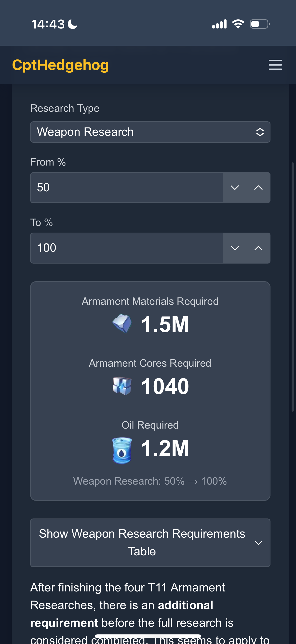This screenshot has width=296, height=644.
Task: Decrease the From % value
Action: coord(235,187)
